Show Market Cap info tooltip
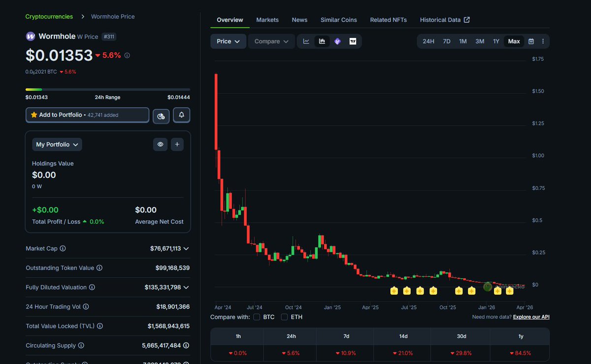 click(63, 249)
